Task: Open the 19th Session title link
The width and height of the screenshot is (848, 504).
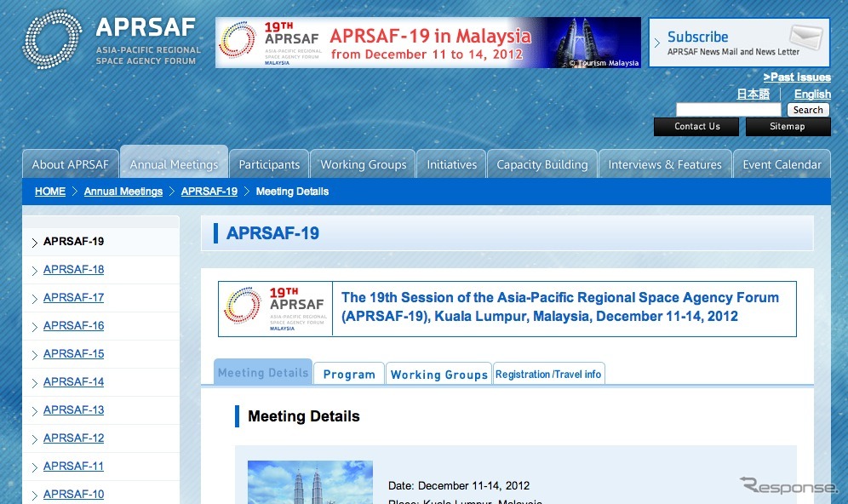Action: coord(560,306)
